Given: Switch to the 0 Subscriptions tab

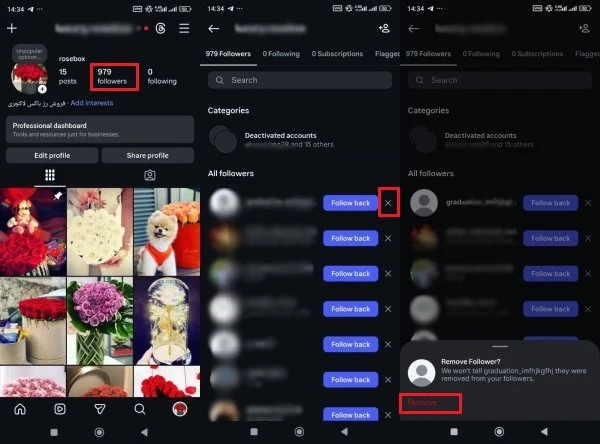Looking at the screenshot, I should tap(338, 54).
